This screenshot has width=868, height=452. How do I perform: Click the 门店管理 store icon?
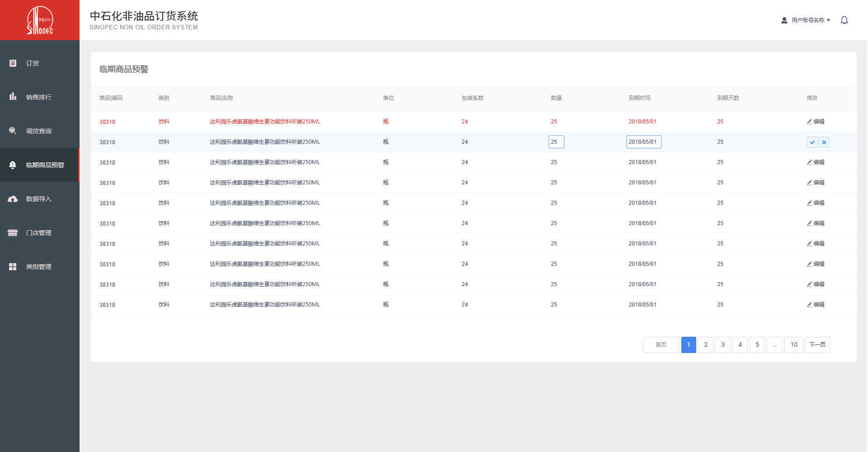click(x=13, y=233)
